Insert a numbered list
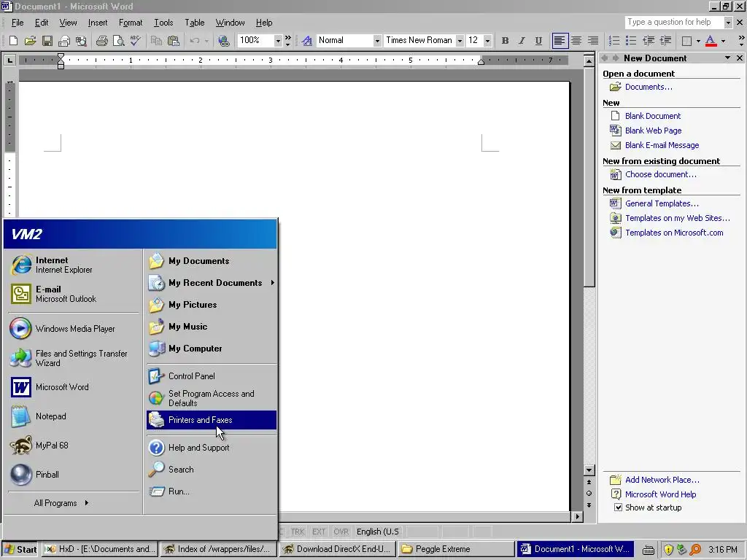This screenshot has height=560, width=747. pyautogui.click(x=614, y=41)
